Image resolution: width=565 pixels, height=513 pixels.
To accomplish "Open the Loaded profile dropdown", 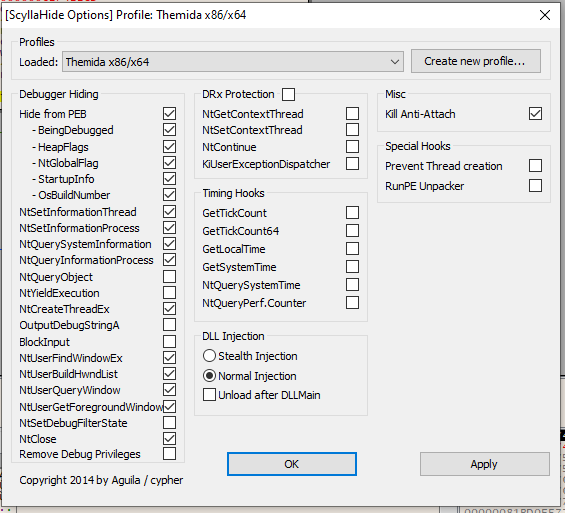I will (232, 62).
